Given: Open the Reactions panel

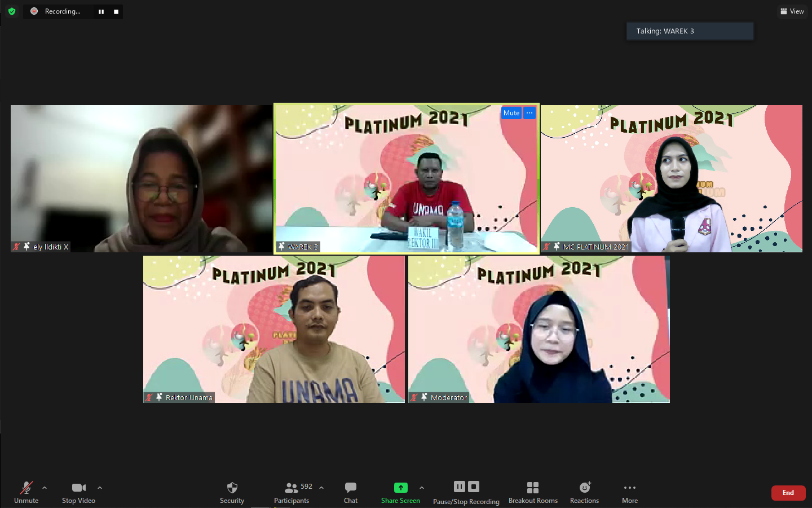Looking at the screenshot, I should pos(584,489).
